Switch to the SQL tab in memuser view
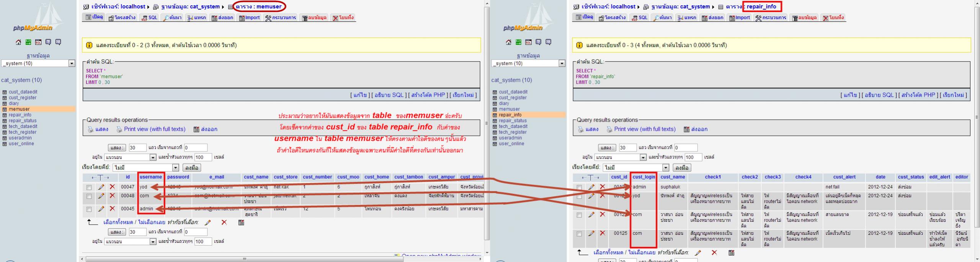This screenshot has height=262, width=980. click(x=149, y=18)
